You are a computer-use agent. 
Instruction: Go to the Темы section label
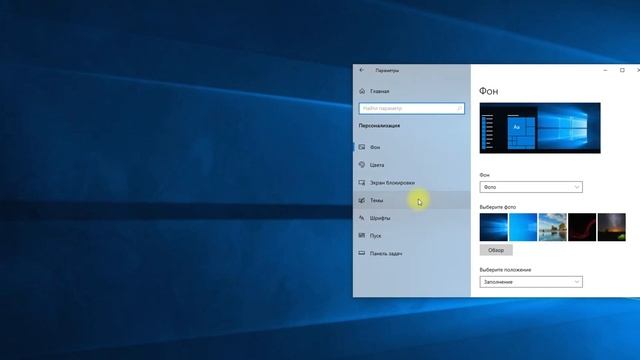coord(376,200)
